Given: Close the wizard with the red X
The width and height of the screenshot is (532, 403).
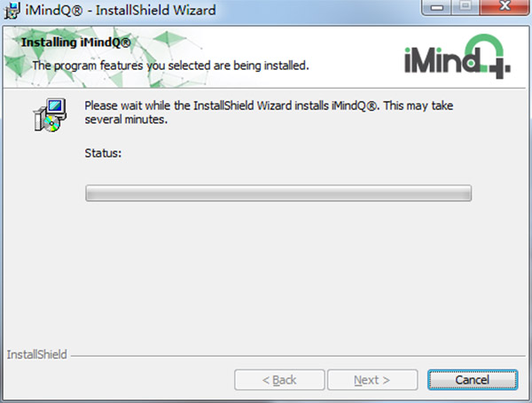Looking at the screenshot, I should click(x=505, y=7).
